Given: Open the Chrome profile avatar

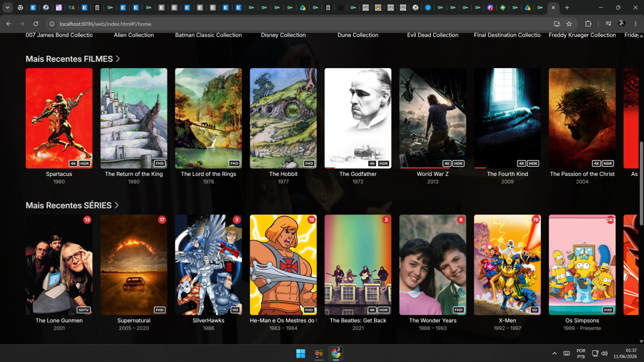Looking at the screenshot, I should coord(621,24).
